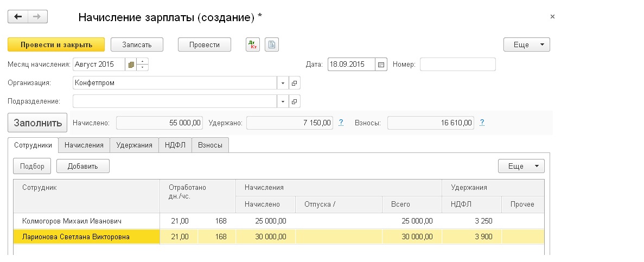Switch to the Удержания tab
The image size is (644, 262).
click(x=135, y=145)
